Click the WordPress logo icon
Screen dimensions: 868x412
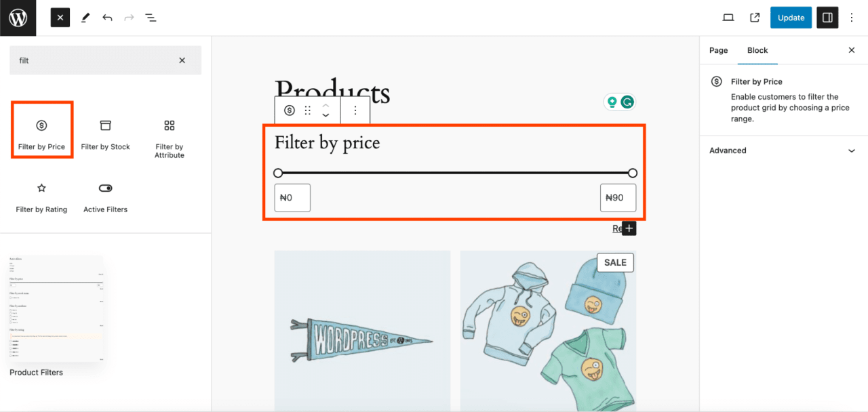coord(18,18)
